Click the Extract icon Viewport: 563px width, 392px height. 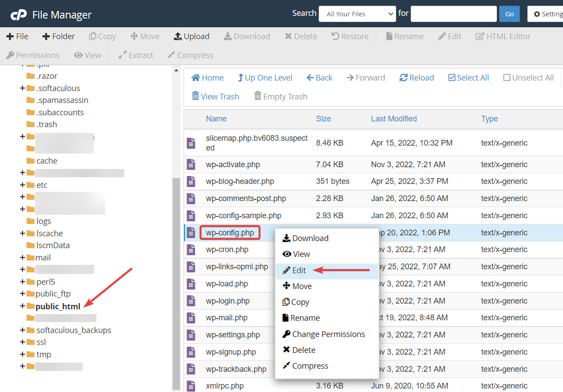pos(136,55)
